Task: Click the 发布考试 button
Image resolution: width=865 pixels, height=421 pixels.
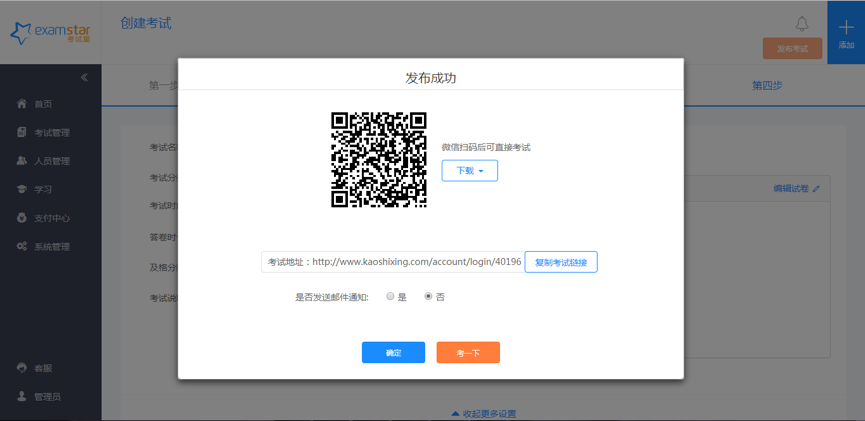Action: point(792,49)
